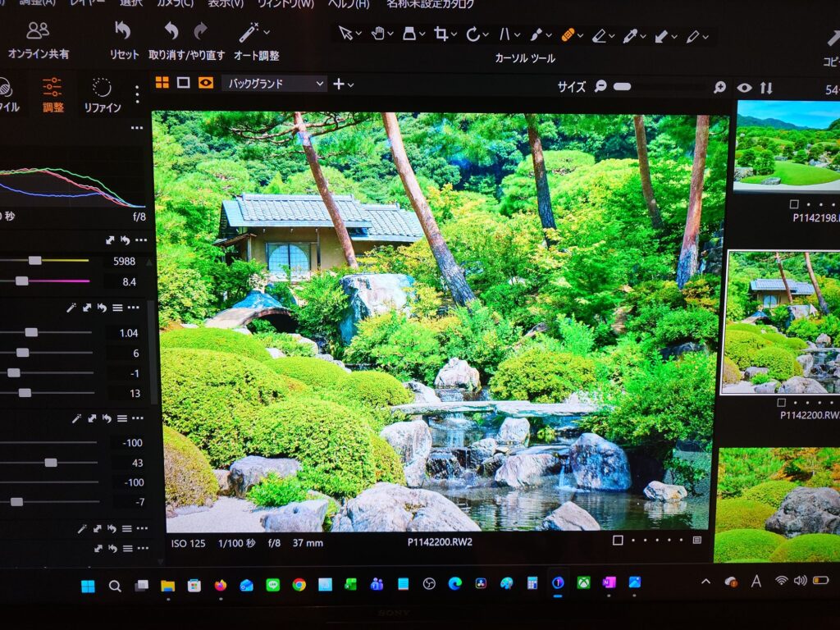Click the zoom out magnifier next to サイズ
840x630 pixels.
tap(601, 85)
